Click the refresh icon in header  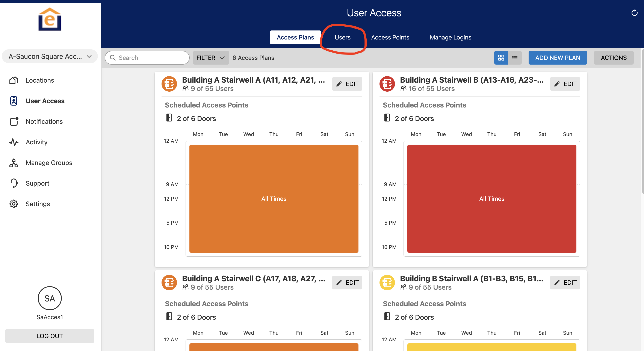[x=634, y=12]
